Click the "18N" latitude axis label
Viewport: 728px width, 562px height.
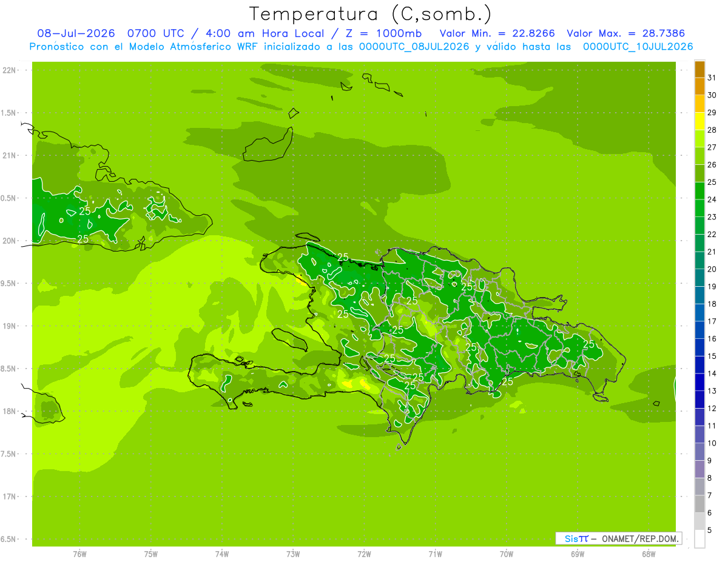pos(9,411)
